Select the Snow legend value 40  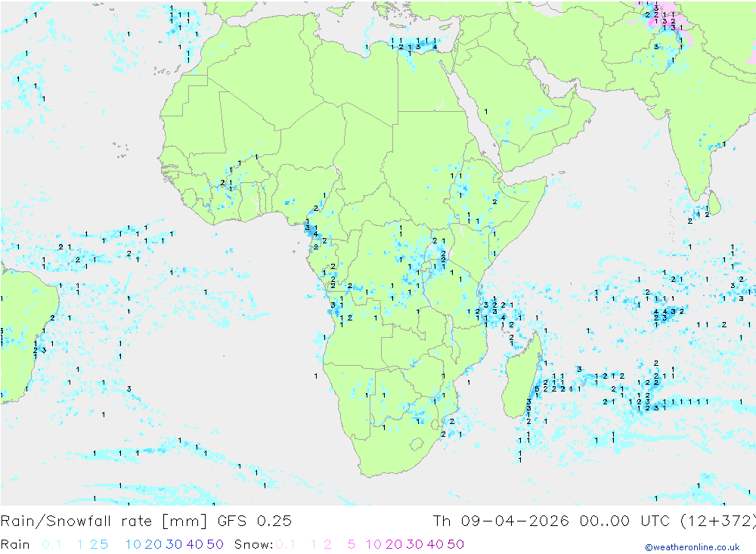tap(435, 544)
